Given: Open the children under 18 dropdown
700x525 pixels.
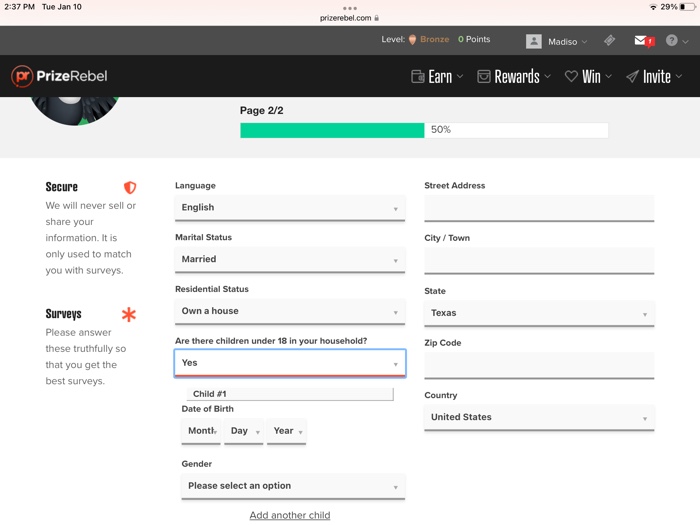Looking at the screenshot, I should click(290, 363).
